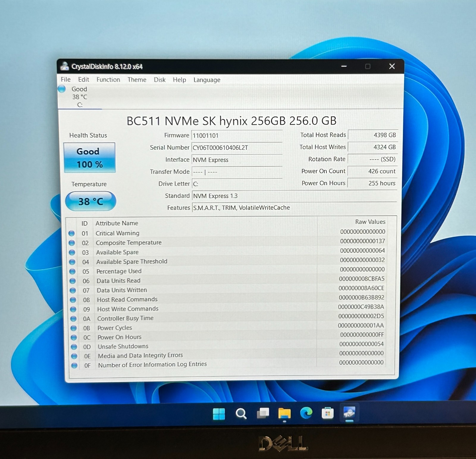Viewport: 476px width, 459px height.
Task: Click status icon beside Available Spare Threshold
Action: click(72, 262)
